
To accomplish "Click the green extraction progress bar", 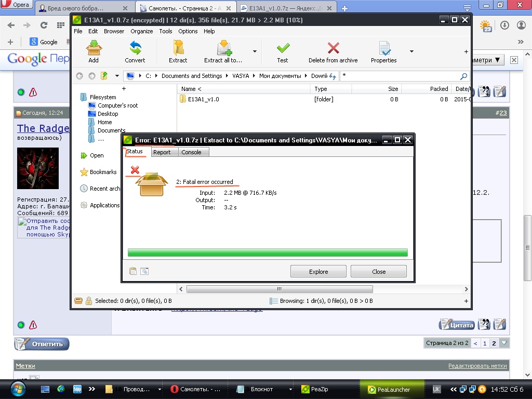I will tap(268, 252).
